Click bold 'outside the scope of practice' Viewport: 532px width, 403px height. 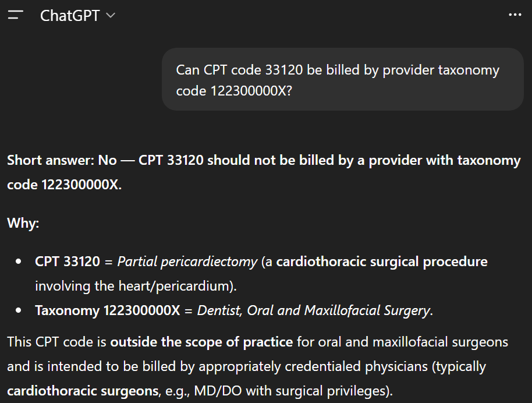point(201,341)
